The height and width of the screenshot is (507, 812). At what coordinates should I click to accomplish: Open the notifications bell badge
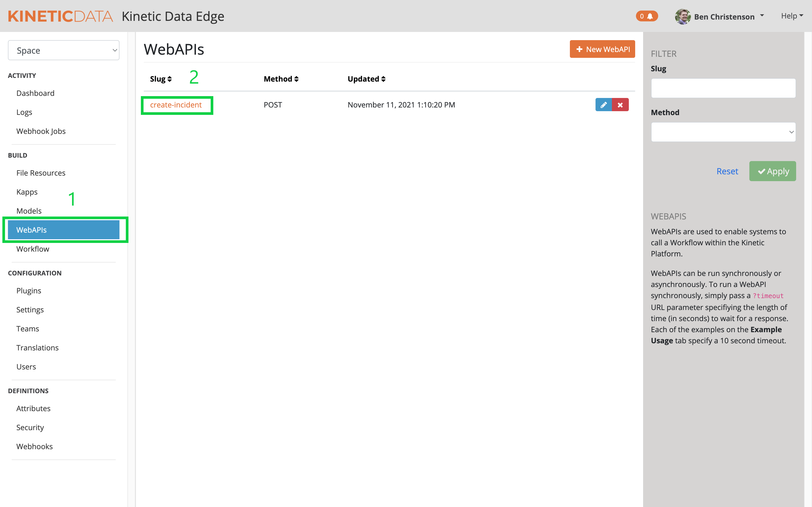[x=646, y=16]
